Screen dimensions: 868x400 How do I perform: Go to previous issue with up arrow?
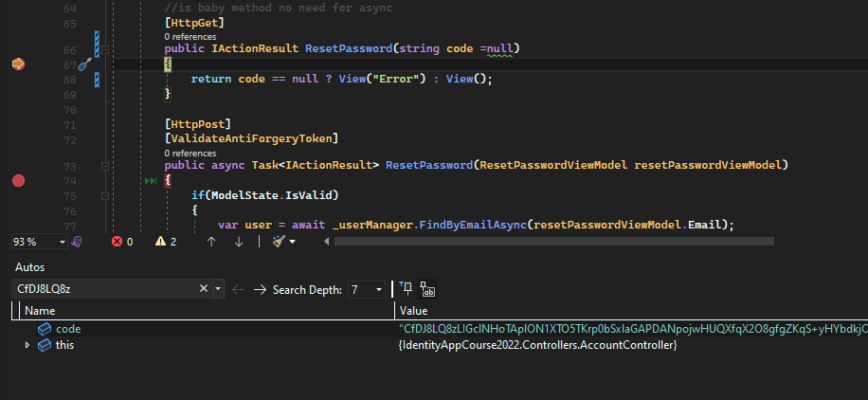click(x=211, y=242)
